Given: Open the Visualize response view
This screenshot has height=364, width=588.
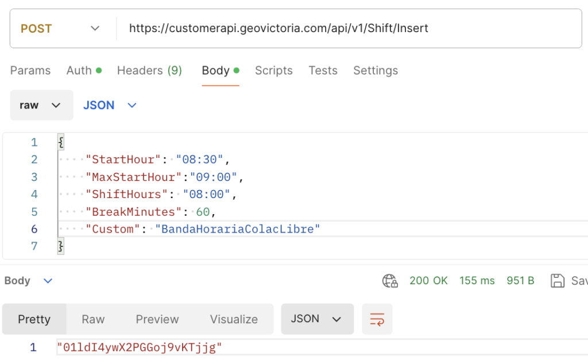Looking at the screenshot, I should [234, 319].
